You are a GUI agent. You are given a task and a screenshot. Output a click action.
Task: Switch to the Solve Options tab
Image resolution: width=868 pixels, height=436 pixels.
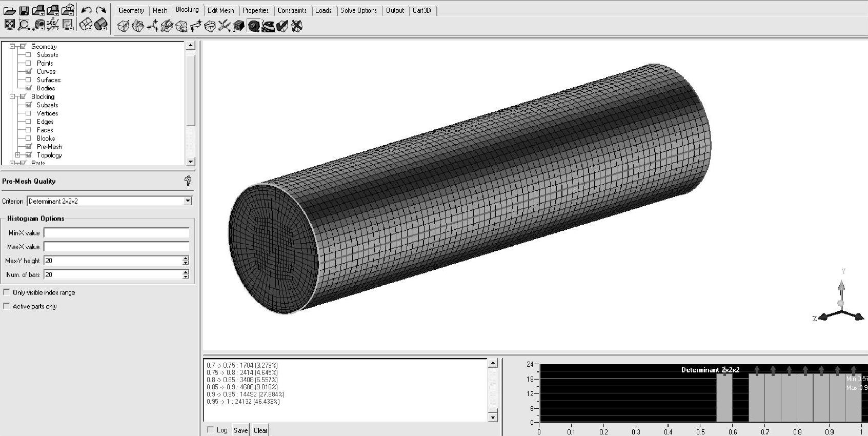(x=359, y=10)
